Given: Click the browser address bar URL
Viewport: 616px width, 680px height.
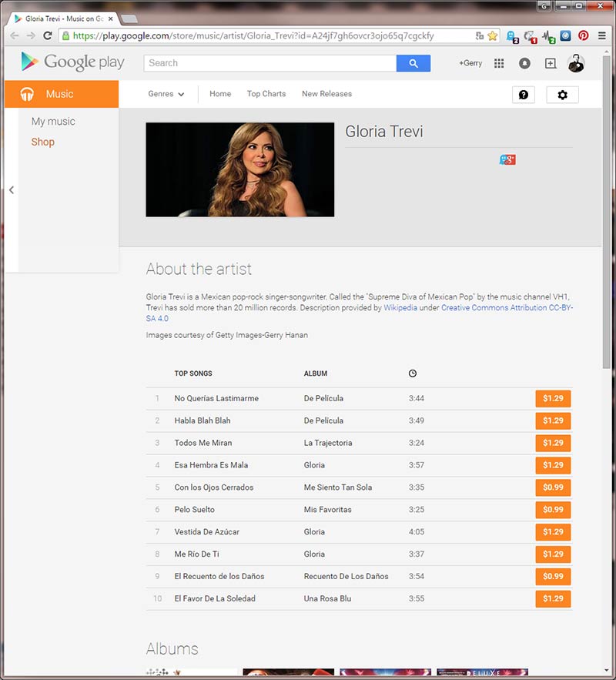Looking at the screenshot, I should 253,36.
